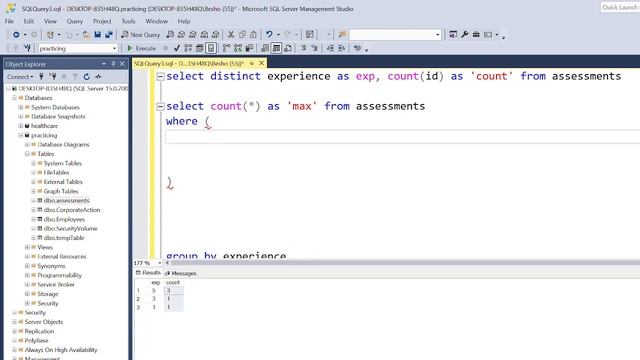Image resolution: width=640 pixels, height=360 pixels.
Task: Open the Query menu
Action: 75,21
